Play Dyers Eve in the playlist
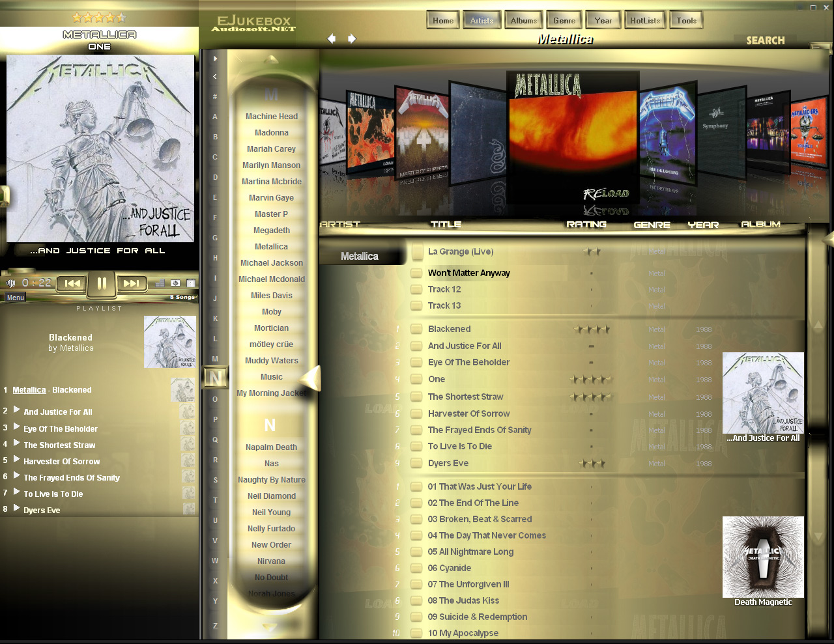The height and width of the screenshot is (644, 834). click(17, 509)
